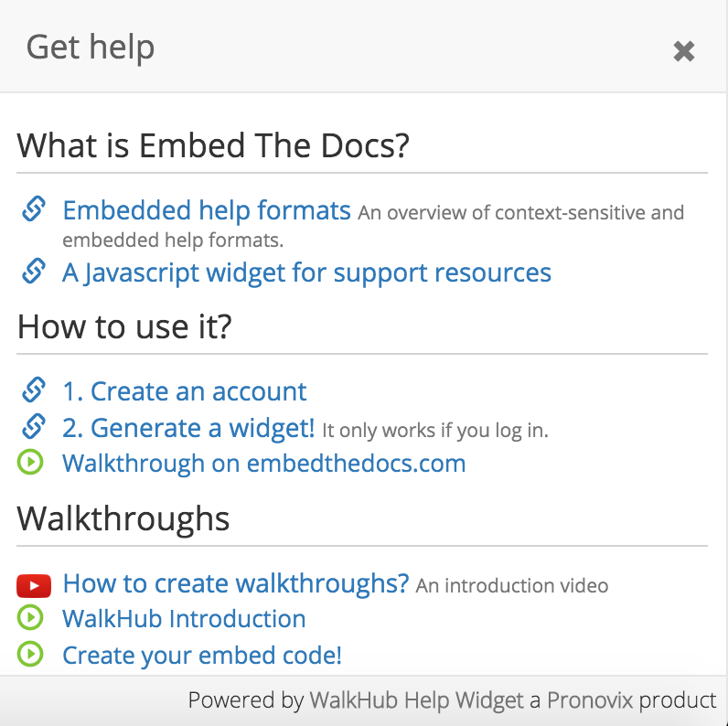Click chain icon beside Generate a widget
Viewport: 728px width, 726px height.
[x=34, y=426]
